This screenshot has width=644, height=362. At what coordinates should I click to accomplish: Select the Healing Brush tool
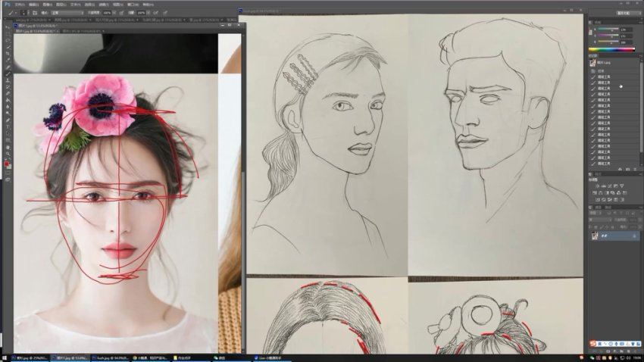[x=8, y=67]
